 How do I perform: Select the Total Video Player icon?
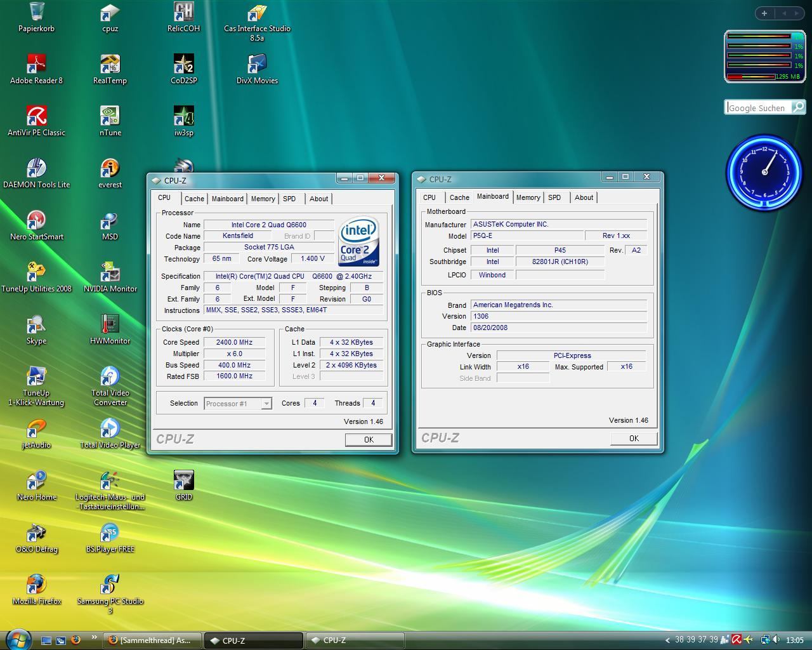[x=110, y=434]
